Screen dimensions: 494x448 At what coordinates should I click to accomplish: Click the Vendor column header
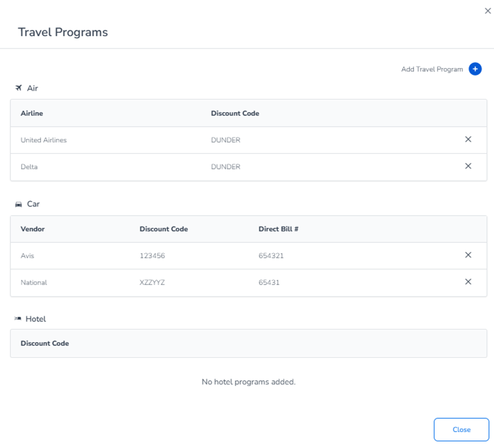pyautogui.click(x=32, y=229)
